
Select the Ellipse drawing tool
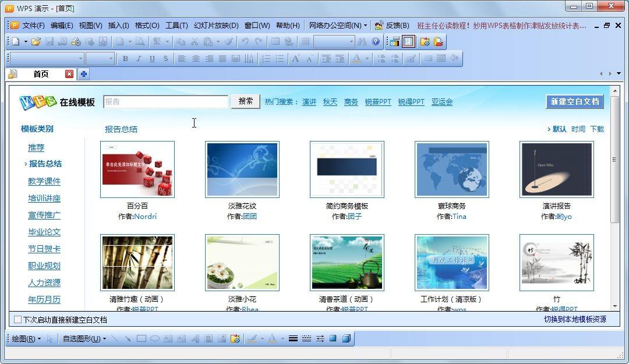155,338
